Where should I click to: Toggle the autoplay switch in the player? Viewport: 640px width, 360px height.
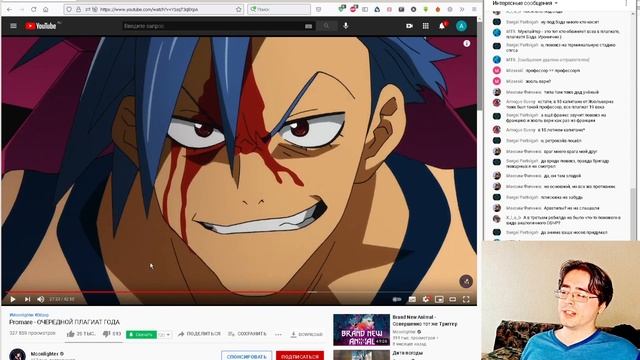[396, 299]
